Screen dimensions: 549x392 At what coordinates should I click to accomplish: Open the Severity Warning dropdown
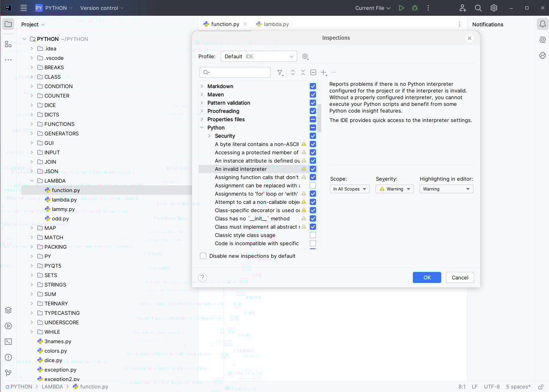point(394,189)
